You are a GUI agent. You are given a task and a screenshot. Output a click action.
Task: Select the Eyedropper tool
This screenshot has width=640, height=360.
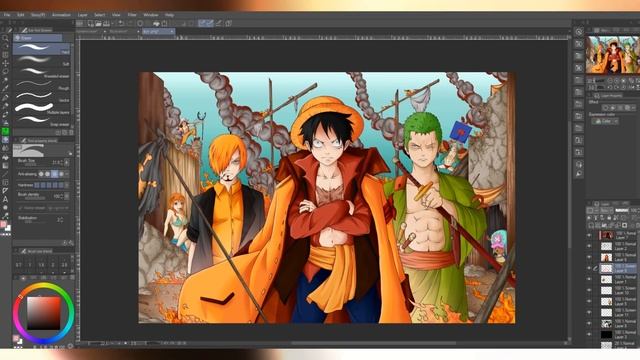5,88
